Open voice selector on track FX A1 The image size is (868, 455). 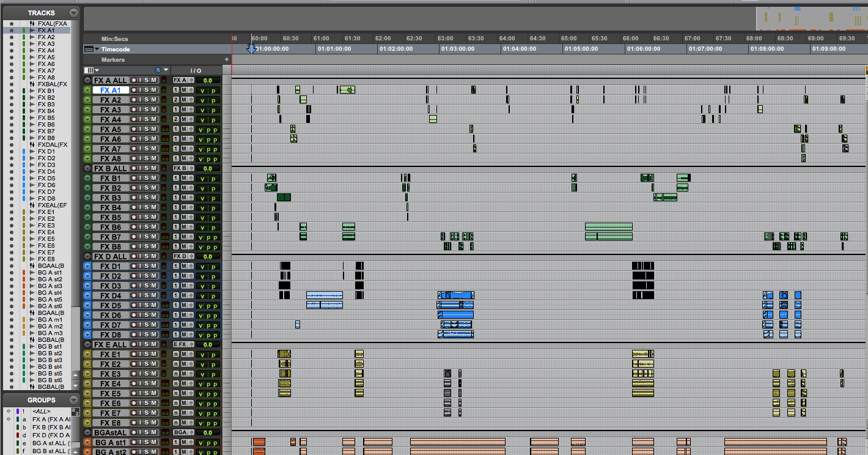pyautogui.click(x=176, y=90)
